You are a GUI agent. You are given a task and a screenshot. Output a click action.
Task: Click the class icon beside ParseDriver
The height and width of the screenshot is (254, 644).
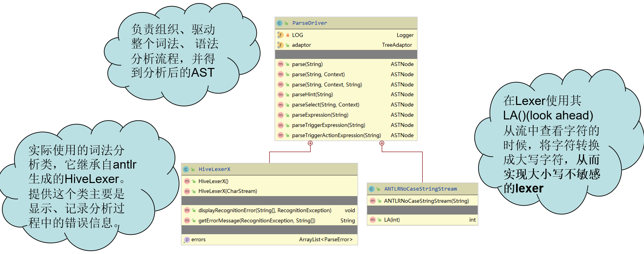click(280, 23)
